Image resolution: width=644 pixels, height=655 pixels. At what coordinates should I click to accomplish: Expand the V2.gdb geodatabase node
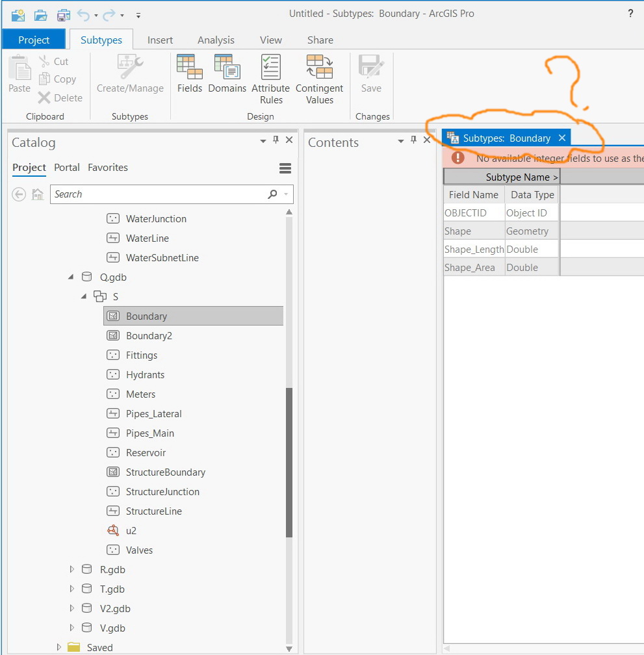(71, 609)
